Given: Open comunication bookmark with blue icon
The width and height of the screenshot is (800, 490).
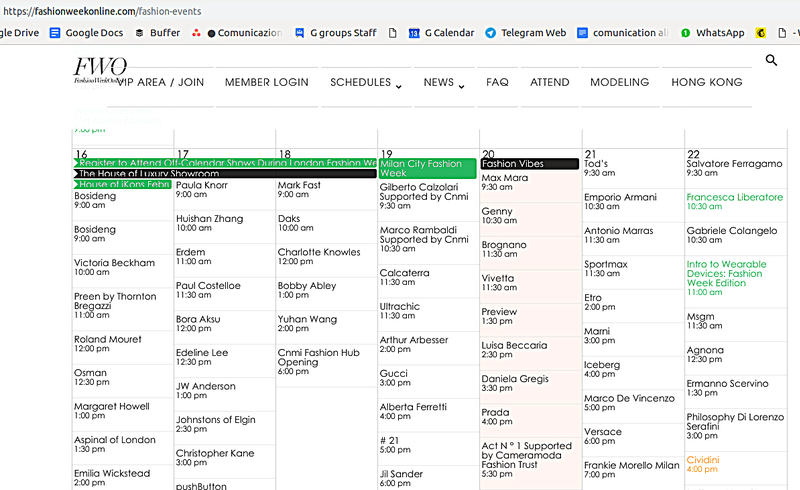Looking at the screenshot, I should coord(622,33).
